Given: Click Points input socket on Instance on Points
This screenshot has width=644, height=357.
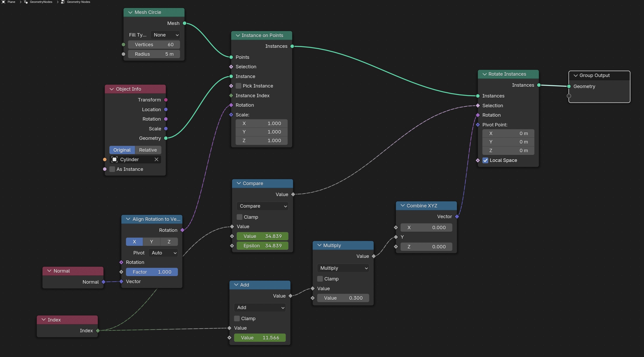Looking at the screenshot, I should [x=231, y=57].
